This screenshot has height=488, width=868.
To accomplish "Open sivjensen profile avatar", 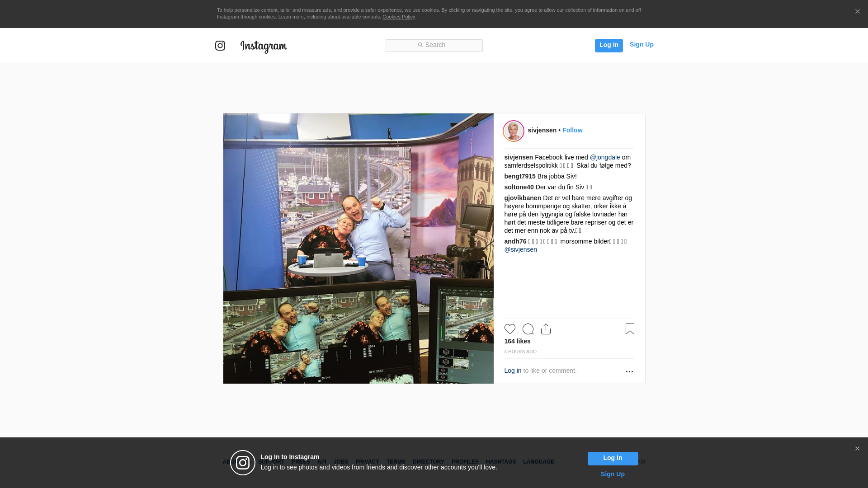I will tap(514, 131).
